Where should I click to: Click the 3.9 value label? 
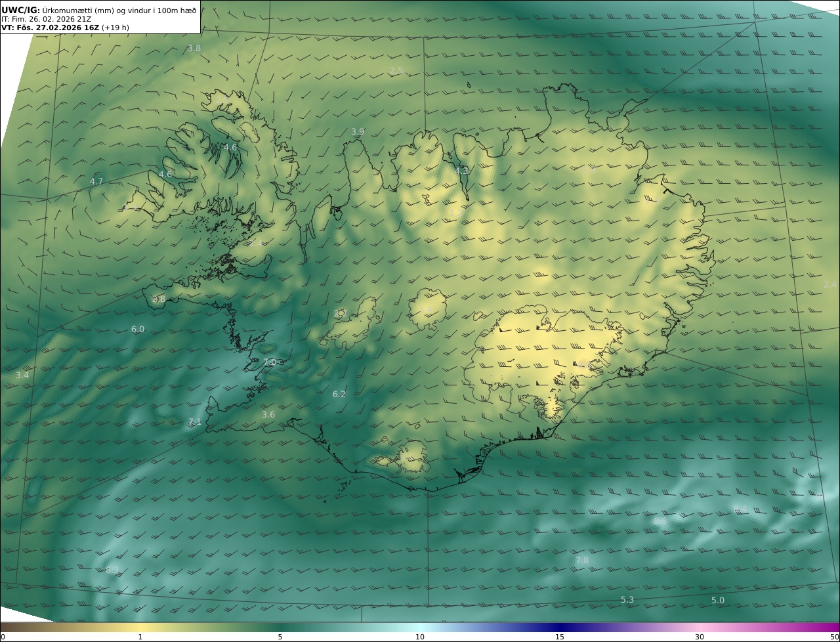click(358, 132)
